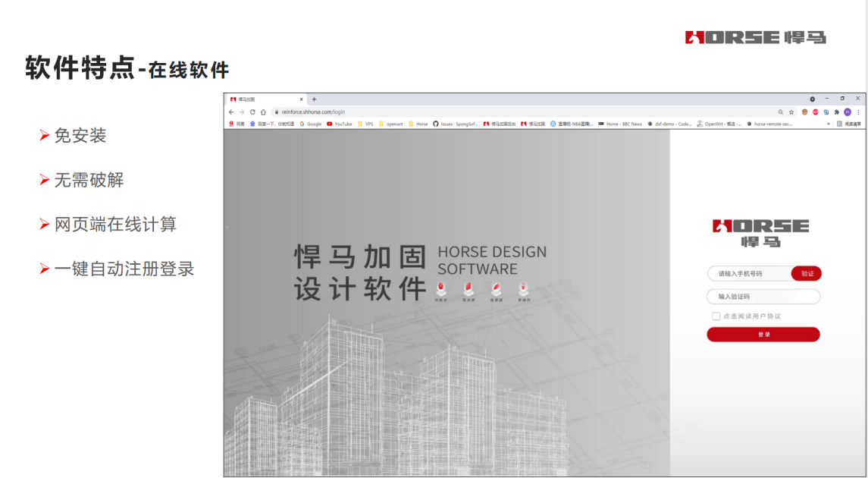Image resolution: width=868 pixels, height=478 pixels.
Task: Click the 验证 verify button next to phone field
Action: [x=806, y=273]
